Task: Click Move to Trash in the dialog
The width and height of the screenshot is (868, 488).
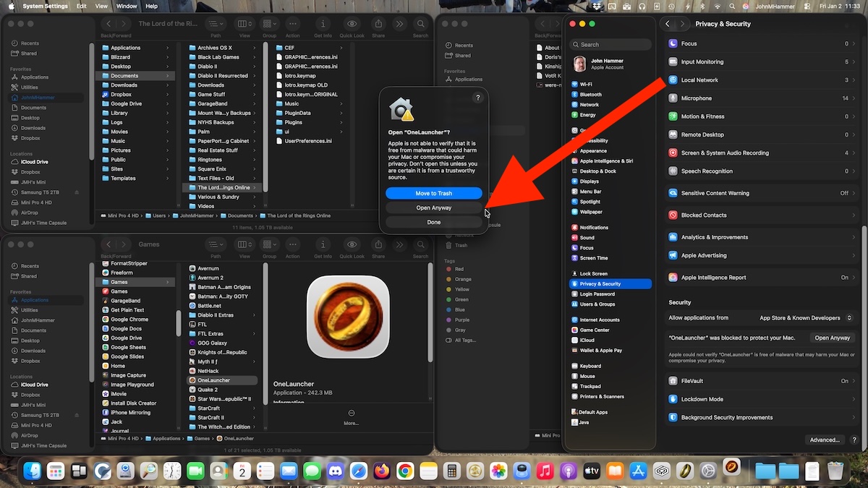Action: pyautogui.click(x=434, y=193)
